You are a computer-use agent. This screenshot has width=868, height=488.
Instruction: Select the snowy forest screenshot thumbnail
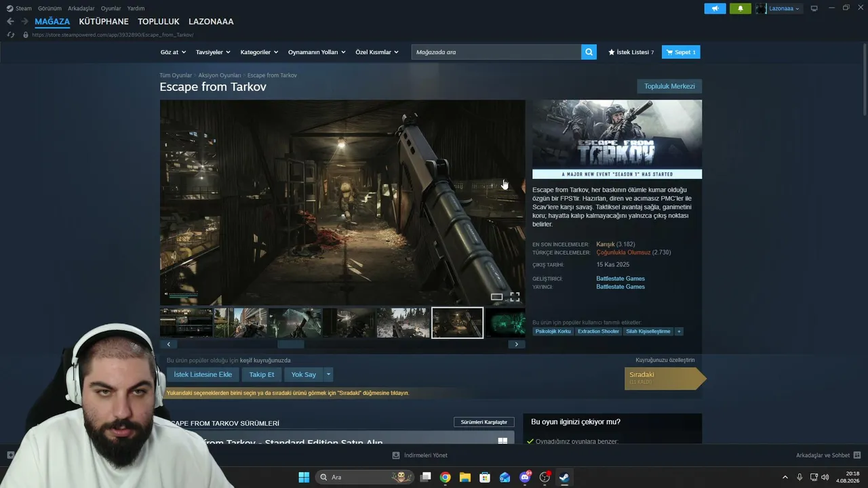[403, 323]
